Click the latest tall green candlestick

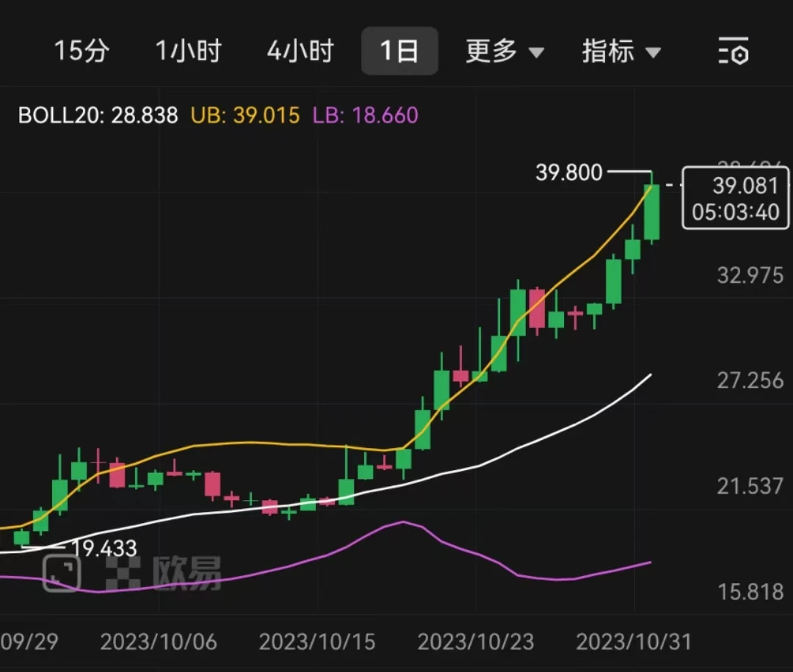coord(651,213)
